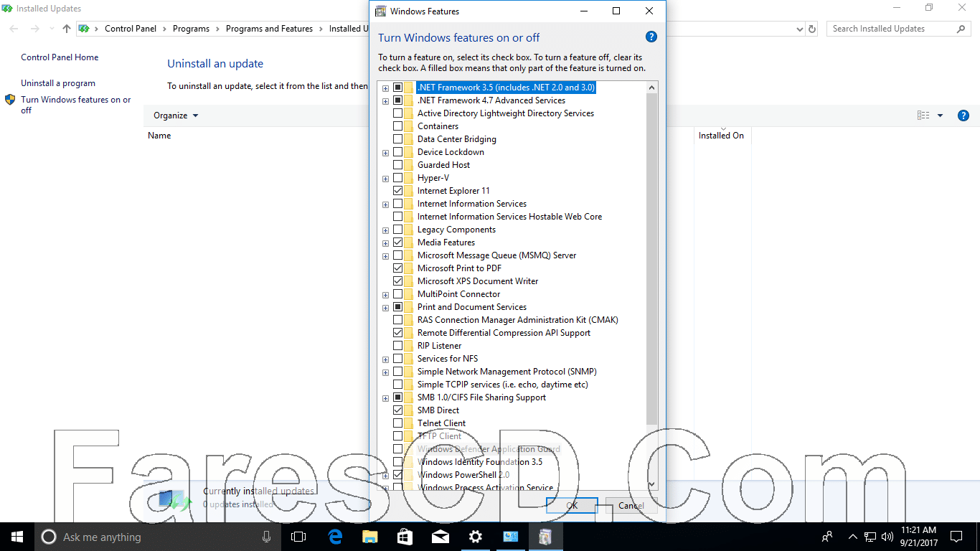Click the Name column header
This screenshot has height=551, width=980.
159,136
